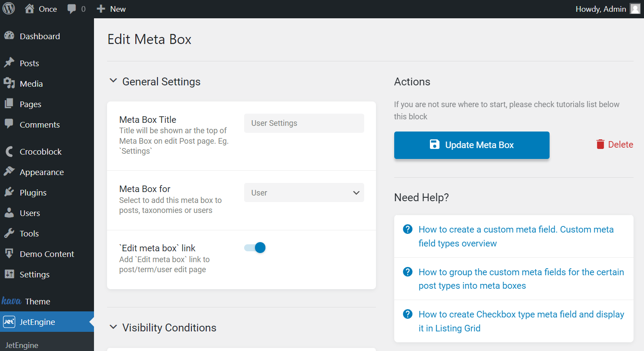Click the Once site name link
644x351 pixels.
(x=48, y=9)
